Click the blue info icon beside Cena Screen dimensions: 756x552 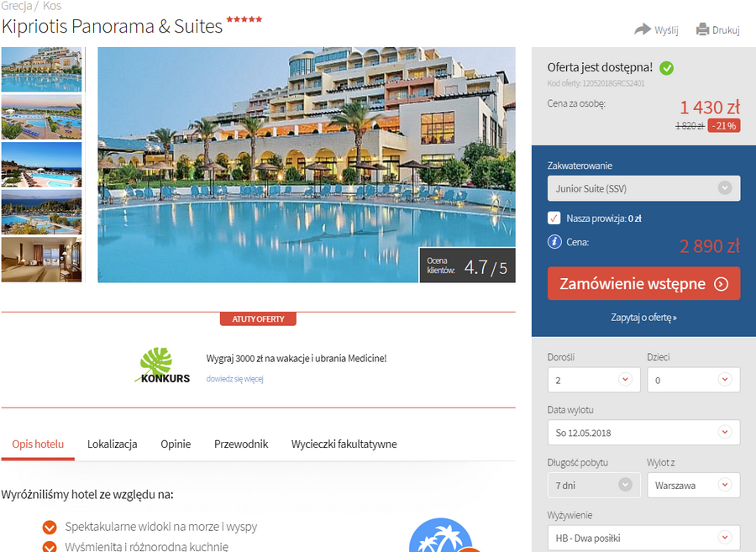coord(554,241)
